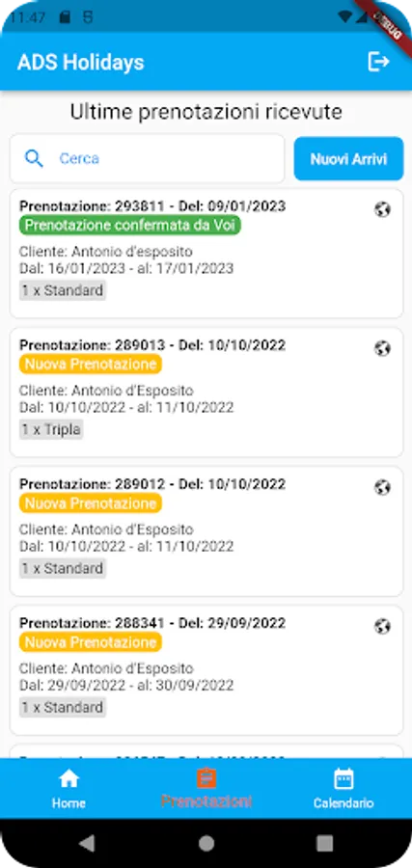Viewport: 412px width, 868px height.
Task: Tap the logout icon in header
Action: click(379, 62)
